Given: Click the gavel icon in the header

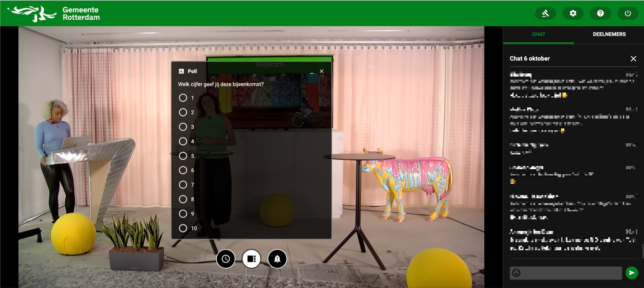Looking at the screenshot, I should coord(545,13).
